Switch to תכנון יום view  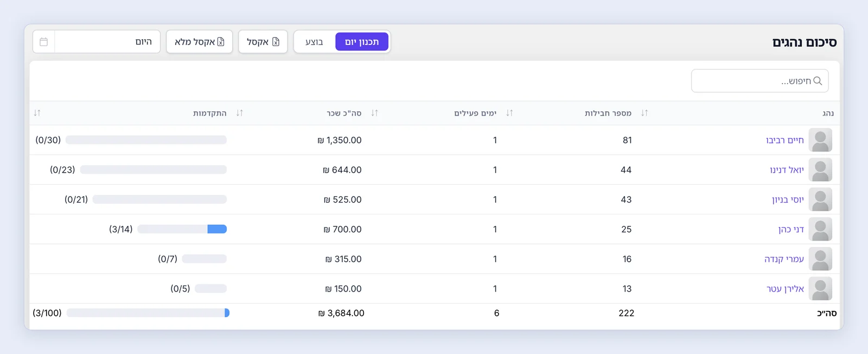[362, 42]
